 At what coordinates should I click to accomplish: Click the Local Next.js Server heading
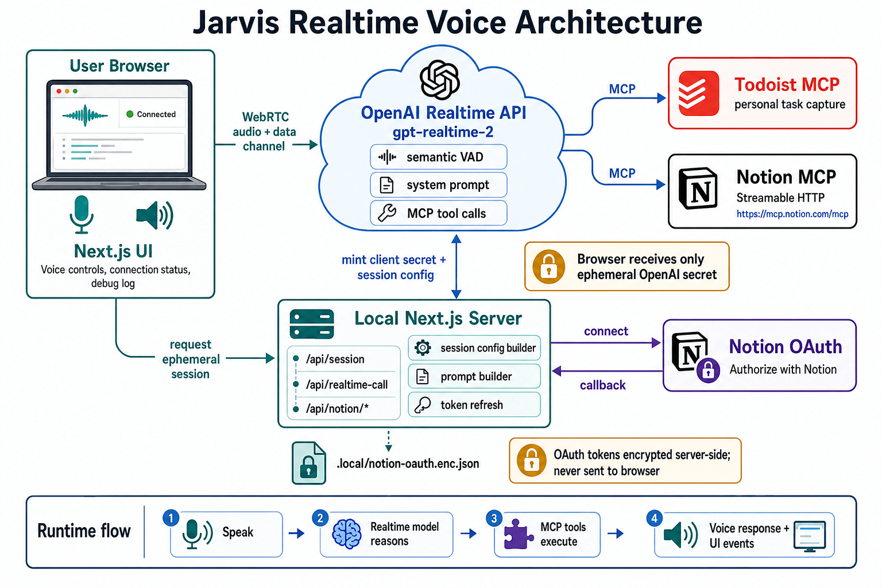[x=438, y=318]
